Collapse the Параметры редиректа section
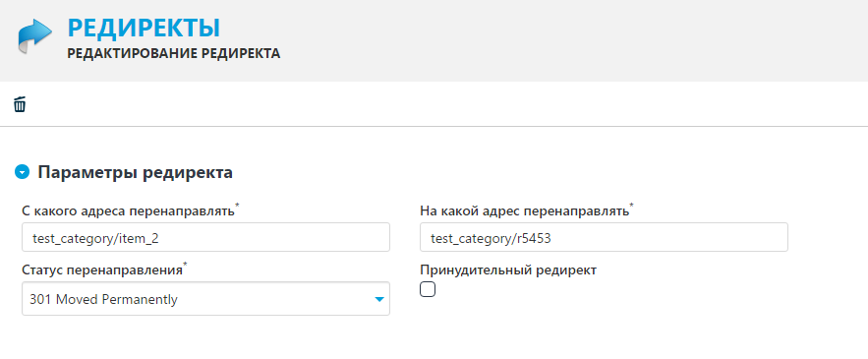Viewport: 868px width, 359px height. pyautogui.click(x=22, y=172)
